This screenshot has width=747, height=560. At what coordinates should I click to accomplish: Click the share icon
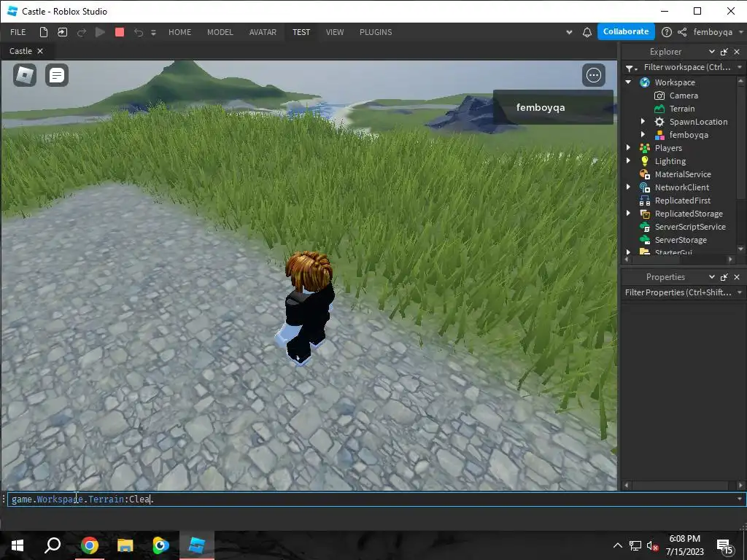pyautogui.click(x=682, y=32)
